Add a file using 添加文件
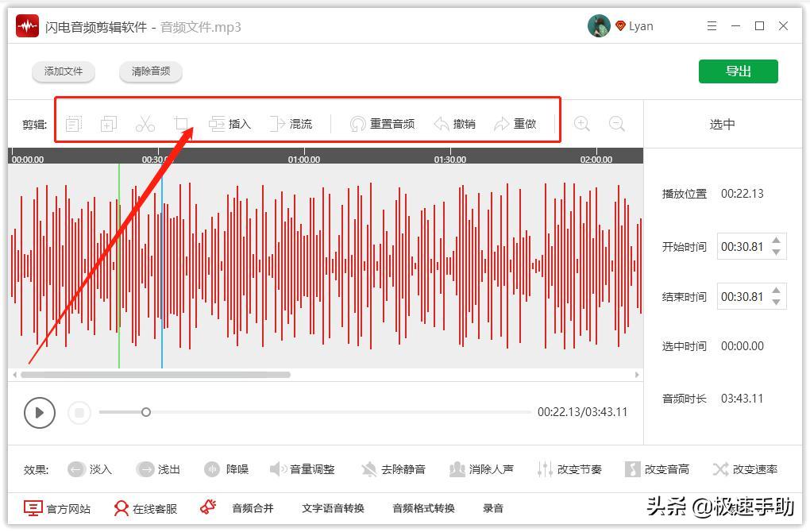This screenshot has width=810, height=532. point(63,71)
